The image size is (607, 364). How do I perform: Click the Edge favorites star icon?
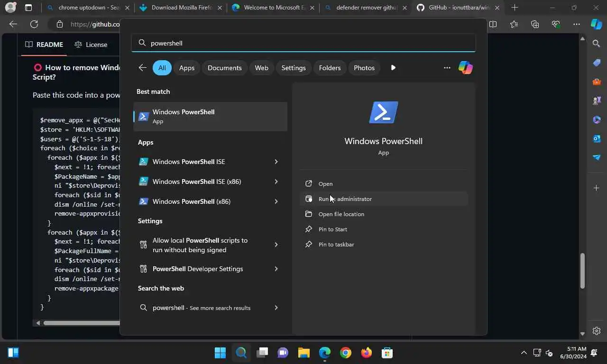(514, 25)
